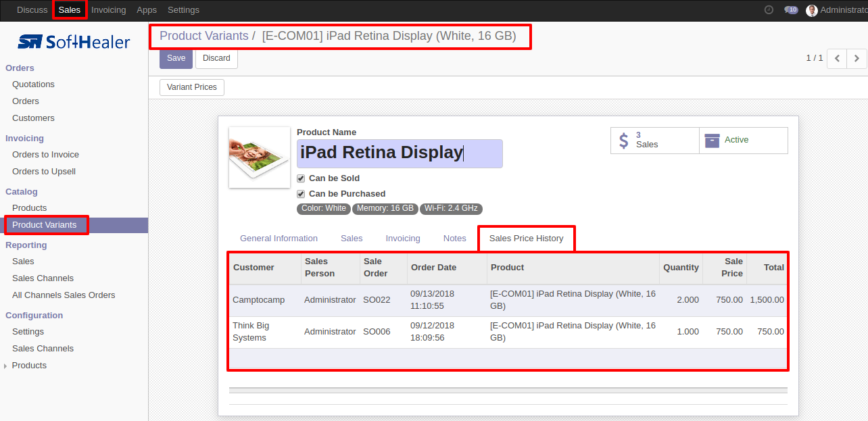Image resolution: width=868 pixels, height=421 pixels.
Task: Click the Save button
Action: click(176, 58)
